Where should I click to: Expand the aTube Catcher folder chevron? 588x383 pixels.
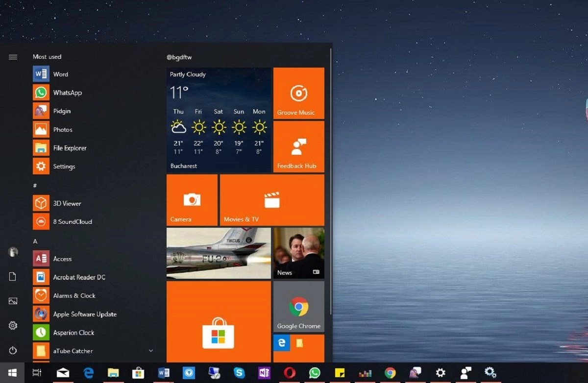point(151,351)
